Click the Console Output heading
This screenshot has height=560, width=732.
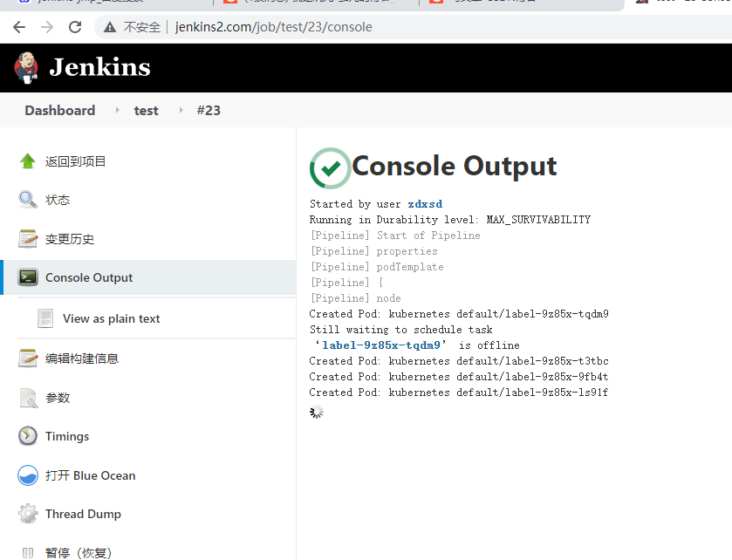(455, 166)
